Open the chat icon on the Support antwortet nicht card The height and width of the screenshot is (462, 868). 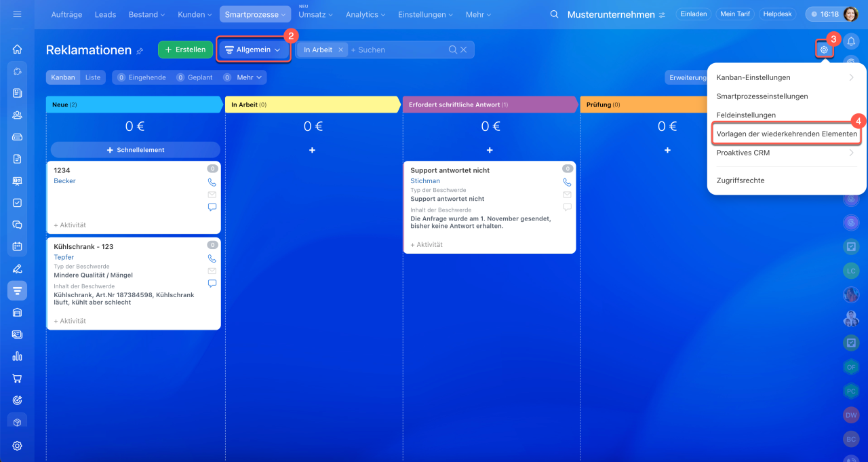(x=567, y=207)
